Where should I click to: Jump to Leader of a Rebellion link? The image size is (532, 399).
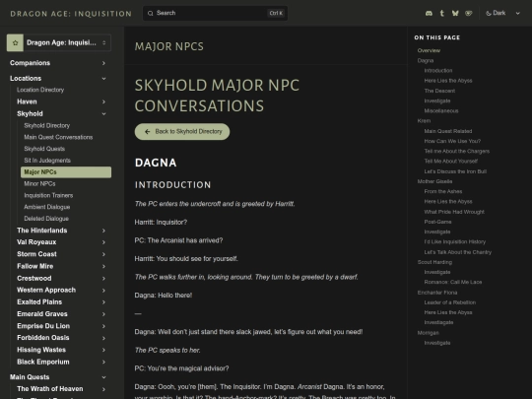coord(450,302)
